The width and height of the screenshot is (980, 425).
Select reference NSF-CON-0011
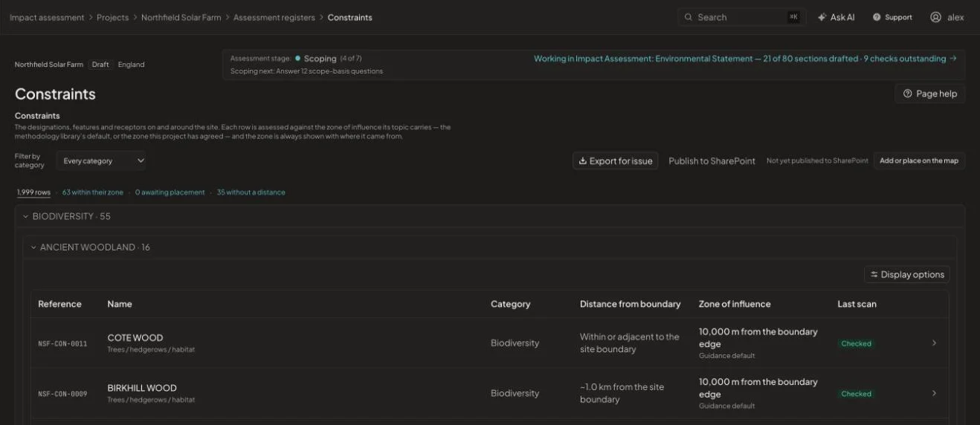62,344
